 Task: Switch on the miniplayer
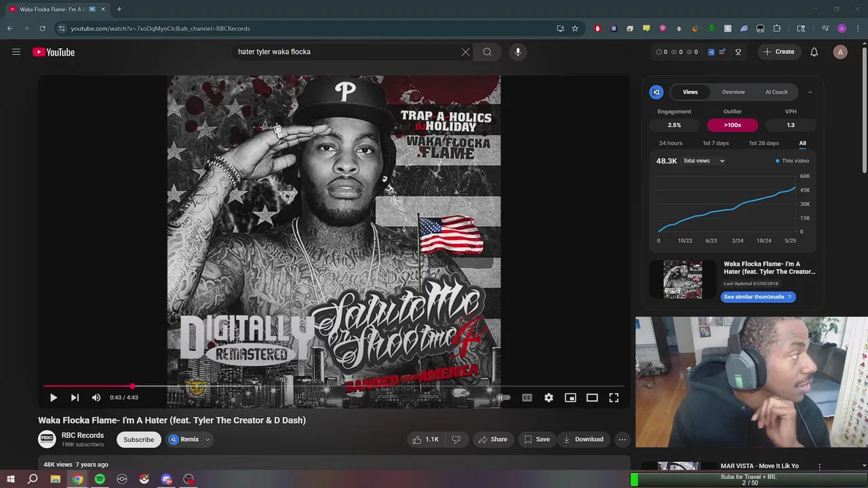(x=570, y=398)
